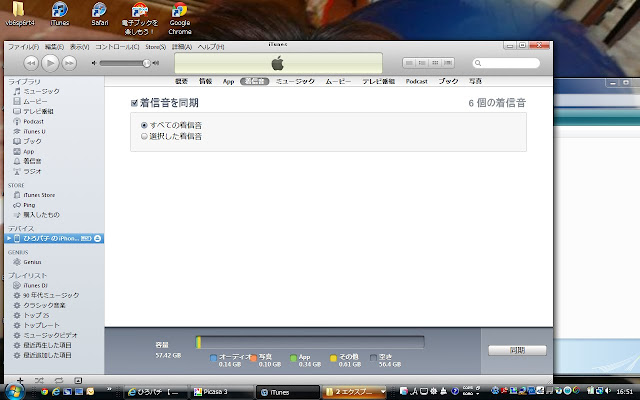Eject the ひろパチ のiPhone device
This screenshot has width=640, height=400.
98,238
